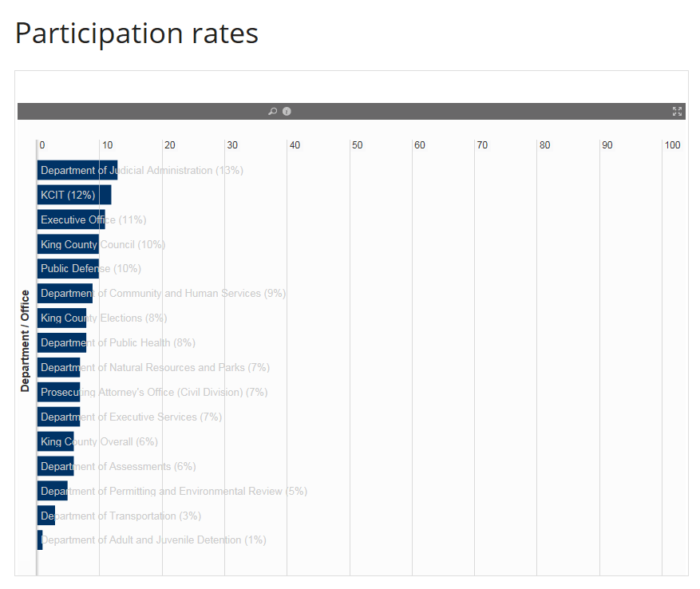Click the Department of Public Health bar
700x589 pixels.
pyautogui.click(x=61, y=343)
